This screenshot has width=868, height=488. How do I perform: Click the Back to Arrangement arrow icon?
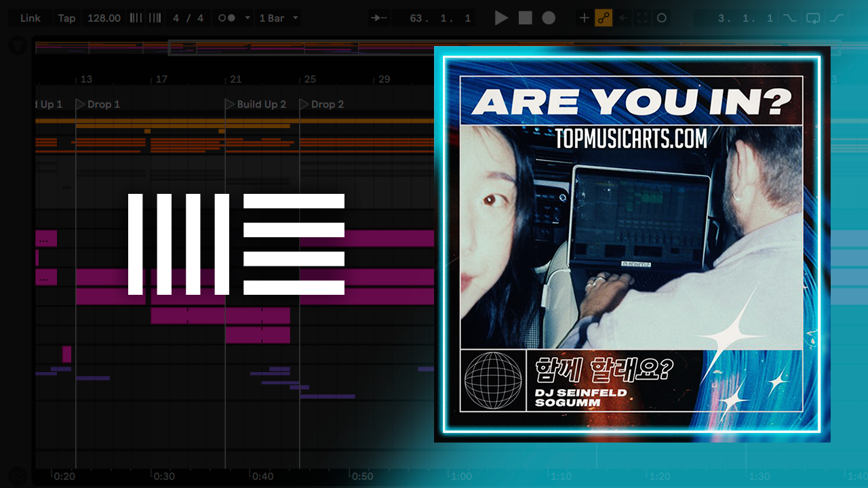[x=623, y=18]
